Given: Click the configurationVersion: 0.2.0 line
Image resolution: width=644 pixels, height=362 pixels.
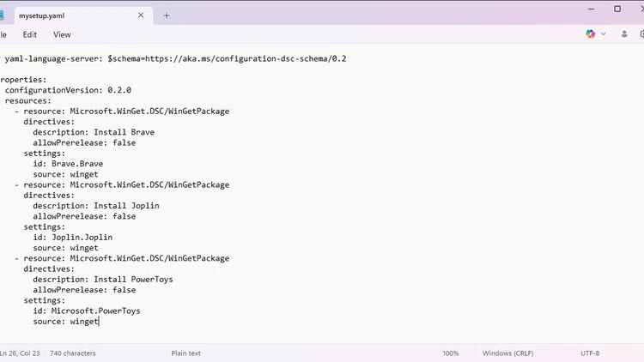Looking at the screenshot, I should pyautogui.click(x=68, y=90).
